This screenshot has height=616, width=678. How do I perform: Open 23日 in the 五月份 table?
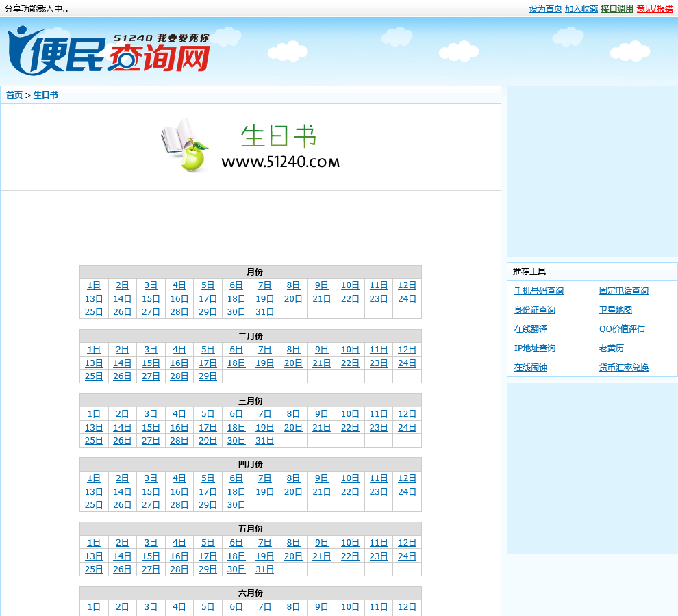[378, 556]
